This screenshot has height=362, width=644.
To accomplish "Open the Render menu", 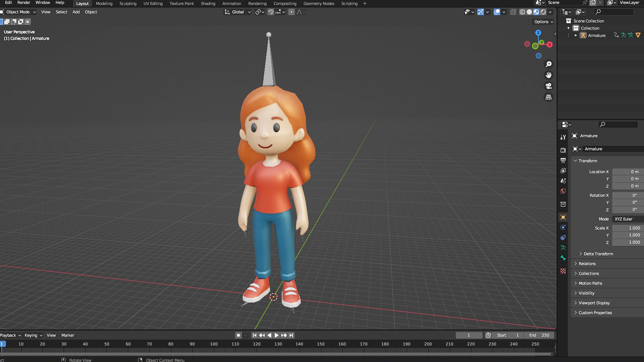I will tap(24, 3).
